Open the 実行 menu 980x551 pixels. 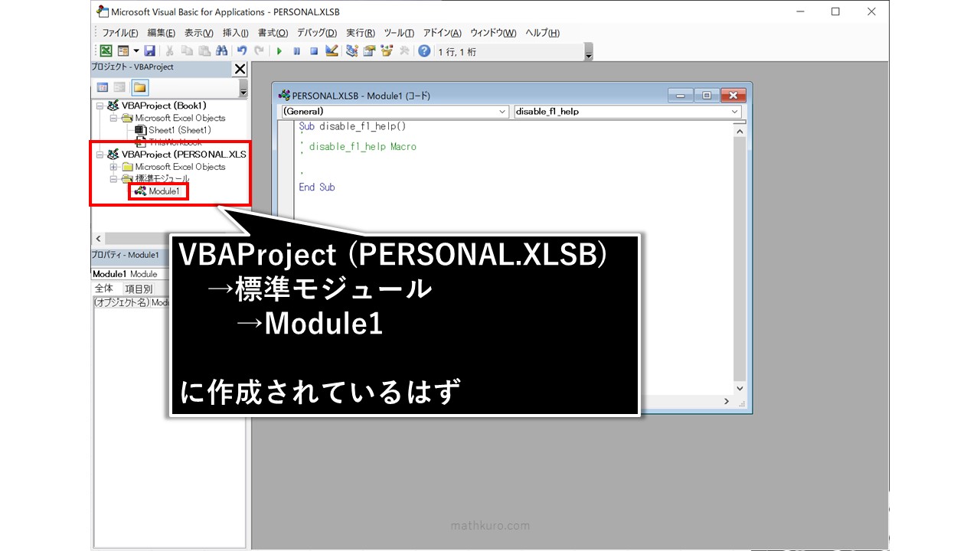360,33
